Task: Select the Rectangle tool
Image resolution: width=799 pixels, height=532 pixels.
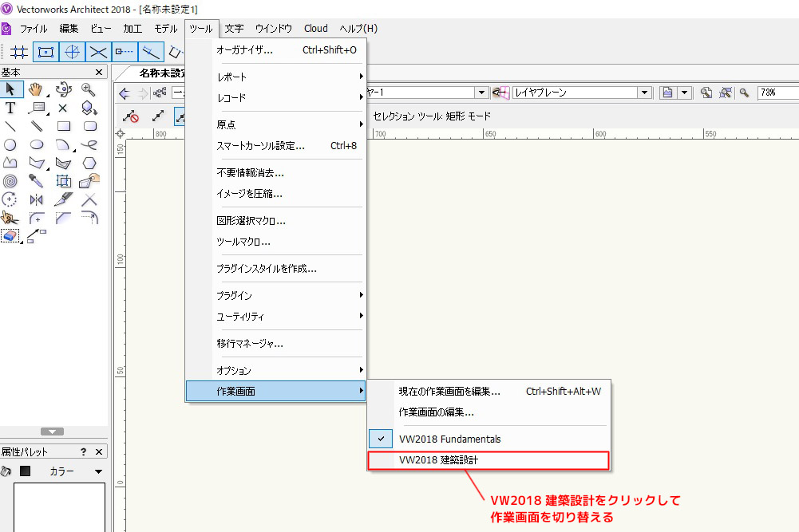Action: [x=64, y=126]
